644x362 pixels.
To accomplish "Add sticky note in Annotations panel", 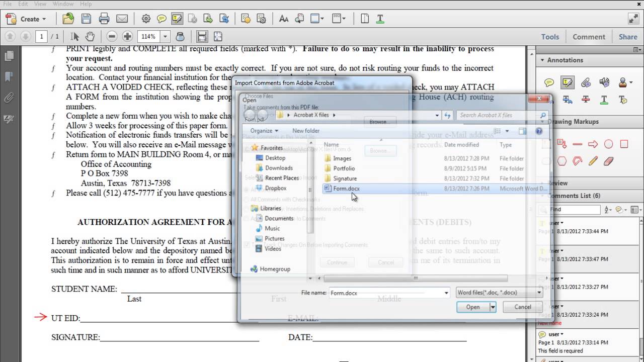I will pos(549,82).
